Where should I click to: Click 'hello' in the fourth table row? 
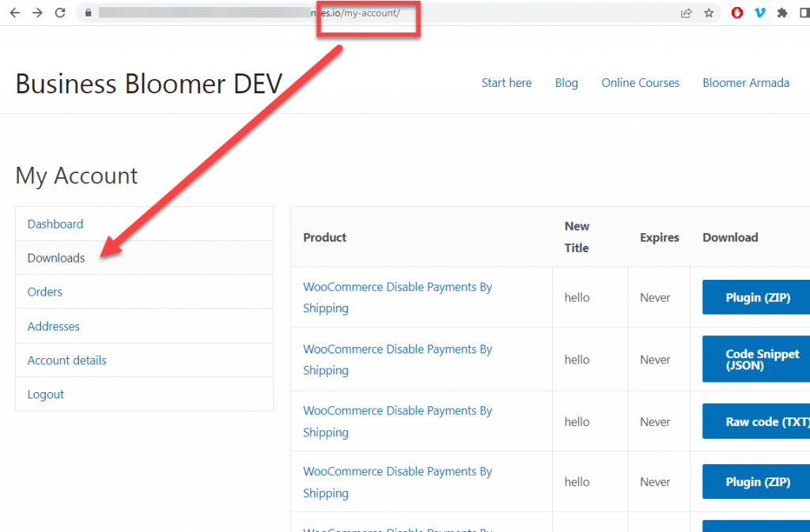[x=577, y=482]
